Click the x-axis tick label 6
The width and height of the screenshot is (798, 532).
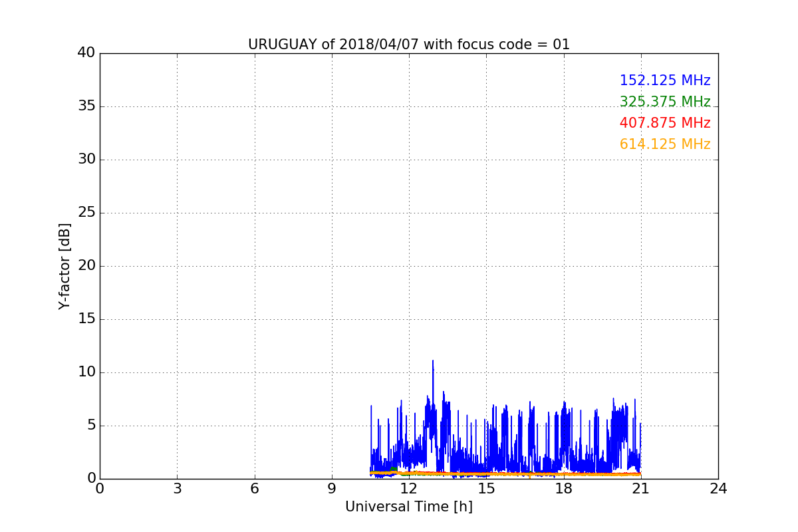pyautogui.click(x=254, y=489)
